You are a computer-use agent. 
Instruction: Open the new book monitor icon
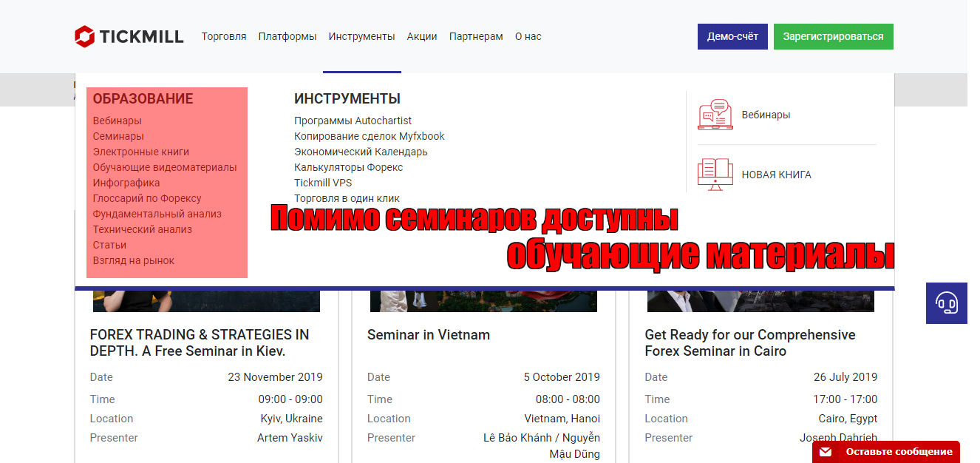pyautogui.click(x=715, y=175)
